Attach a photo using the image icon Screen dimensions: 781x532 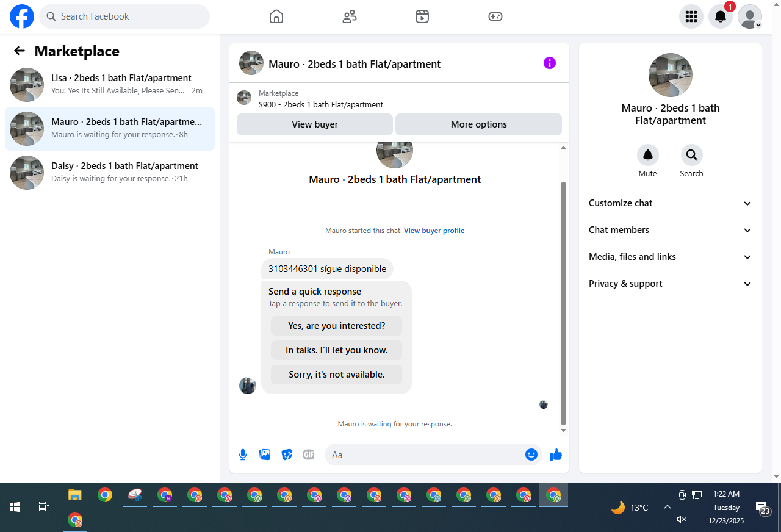click(x=265, y=455)
